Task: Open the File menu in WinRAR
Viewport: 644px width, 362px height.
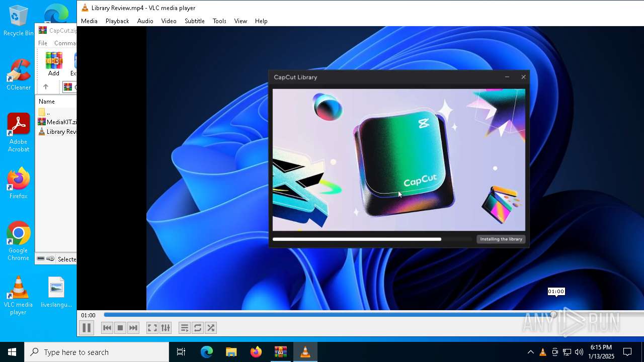Action: (43, 43)
